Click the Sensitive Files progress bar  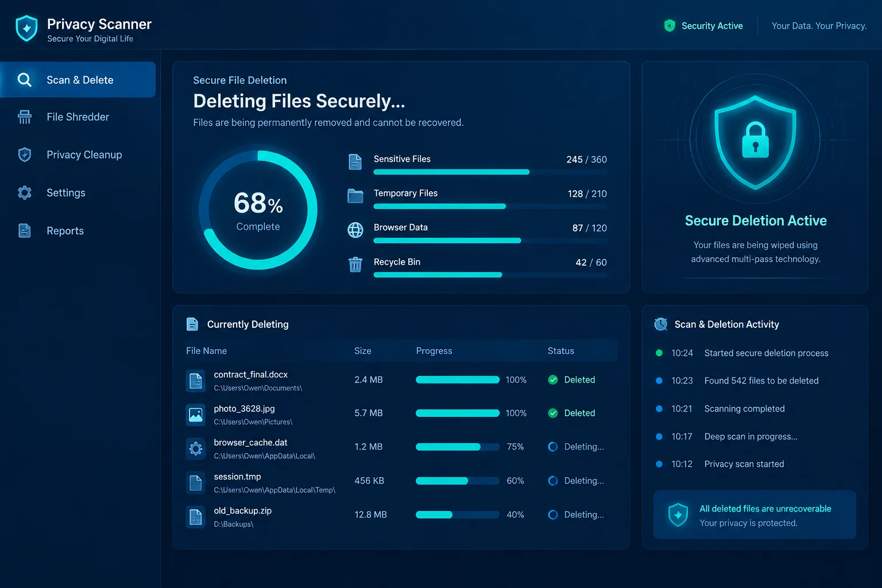490,172
